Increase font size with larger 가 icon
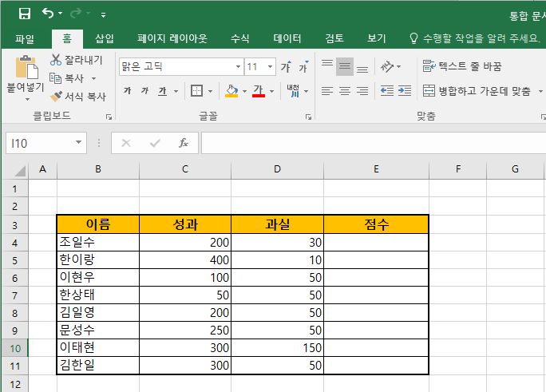Image resolution: width=546 pixels, height=392 pixels. 287,66
